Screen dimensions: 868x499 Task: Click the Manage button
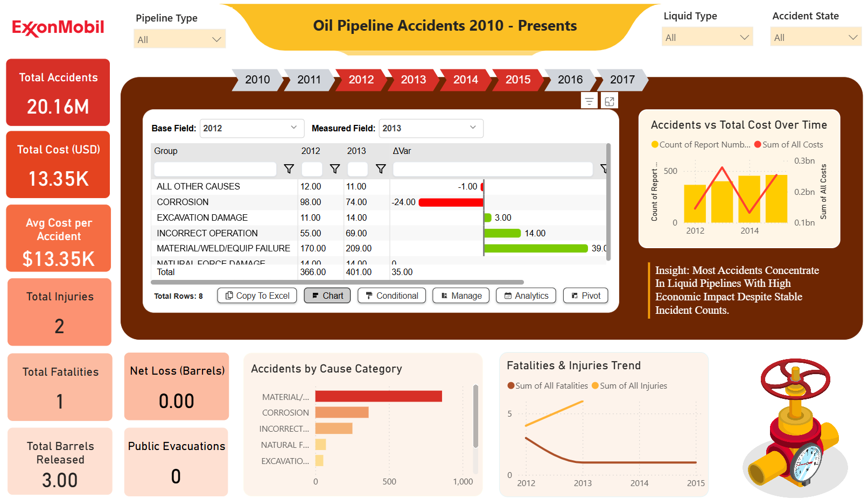(x=461, y=296)
